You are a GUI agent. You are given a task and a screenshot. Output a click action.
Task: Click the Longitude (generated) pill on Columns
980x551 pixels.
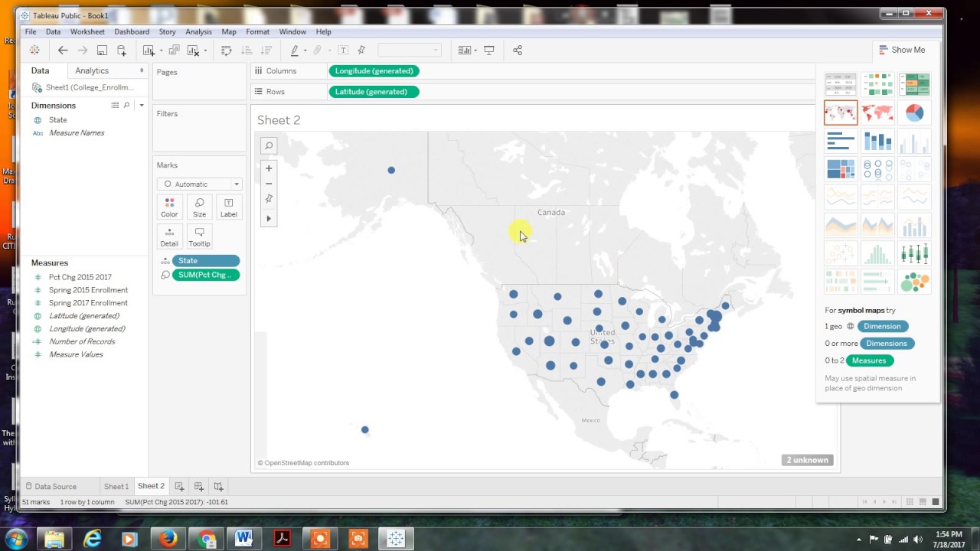(x=374, y=71)
